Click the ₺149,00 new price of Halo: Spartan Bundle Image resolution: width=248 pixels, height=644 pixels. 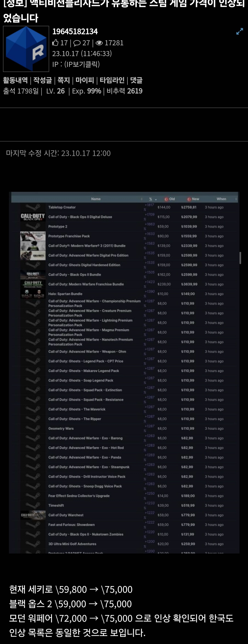[x=188, y=294]
